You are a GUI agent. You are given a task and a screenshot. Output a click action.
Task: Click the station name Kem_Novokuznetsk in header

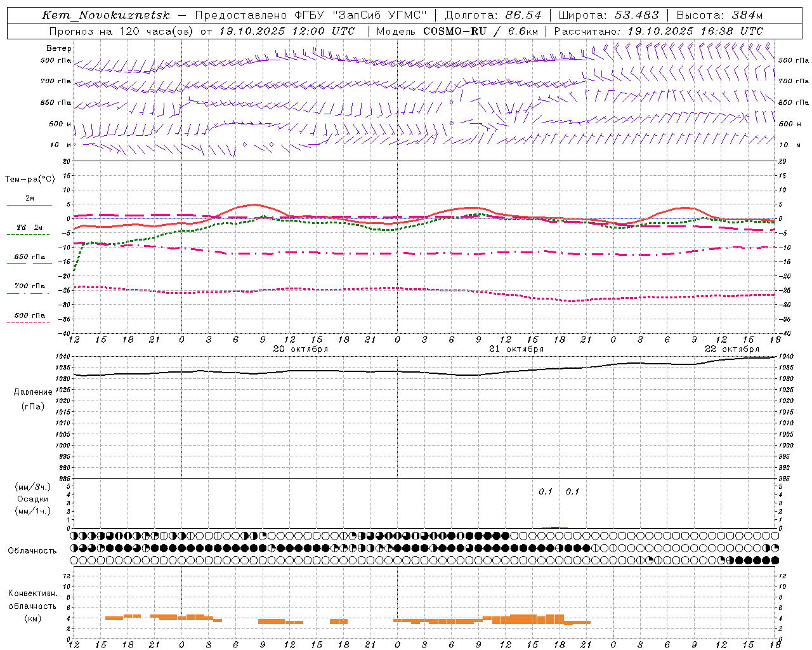[x=106, y=15]
